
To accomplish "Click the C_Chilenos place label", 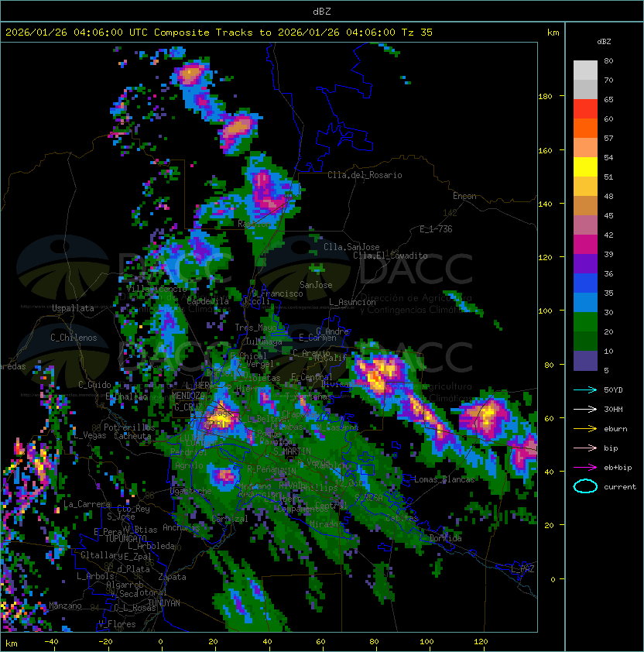I will click(74, 338).
